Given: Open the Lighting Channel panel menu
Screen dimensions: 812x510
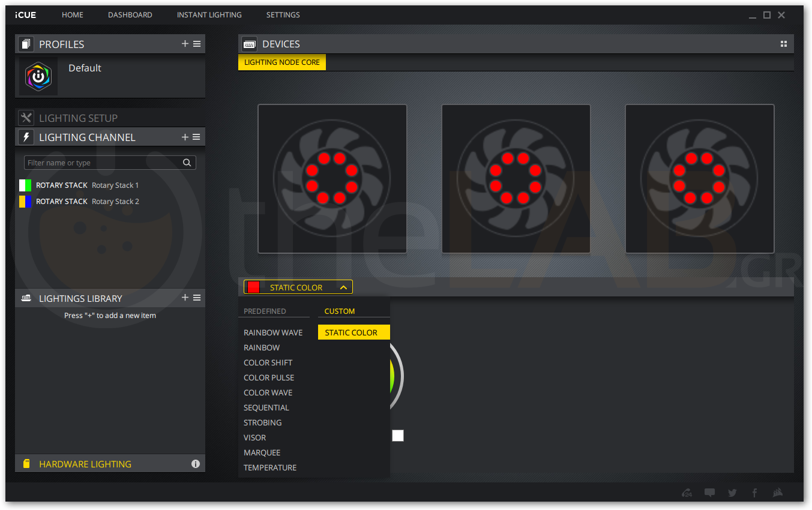Looking at the screenshot, I should point(197,137).
